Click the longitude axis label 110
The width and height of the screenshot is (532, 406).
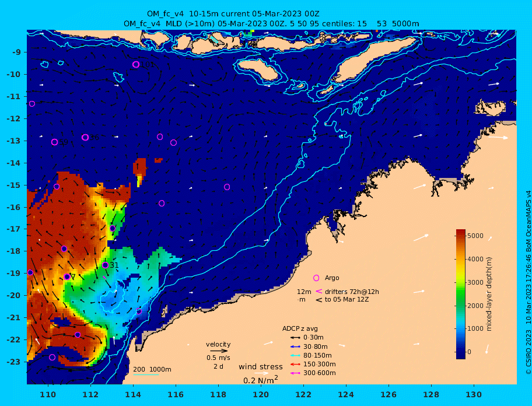pyautogui.click(x=48, y=394)
